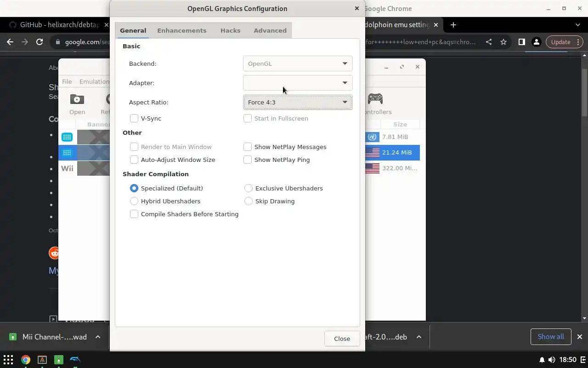The height and width of the screenshot is (368, 588).
Task: Click the UN flag icon on the 7.81 MiB row
Action: point(373,137)
